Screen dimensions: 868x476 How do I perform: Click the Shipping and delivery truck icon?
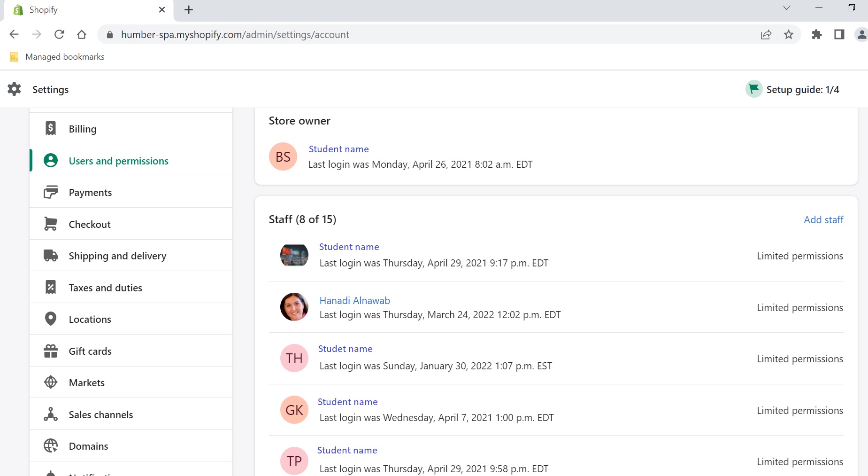click(x=51, y=256)
